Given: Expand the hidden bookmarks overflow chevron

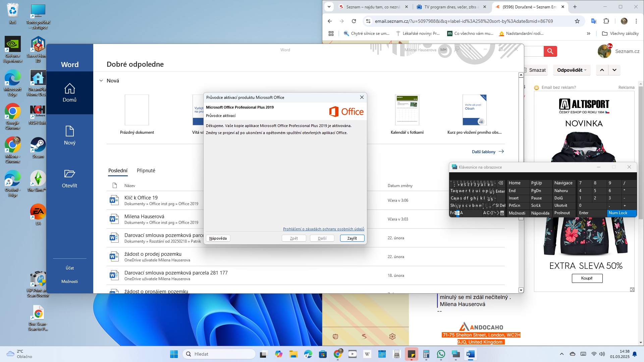Looking at the screenshot, I should [588, 34].
